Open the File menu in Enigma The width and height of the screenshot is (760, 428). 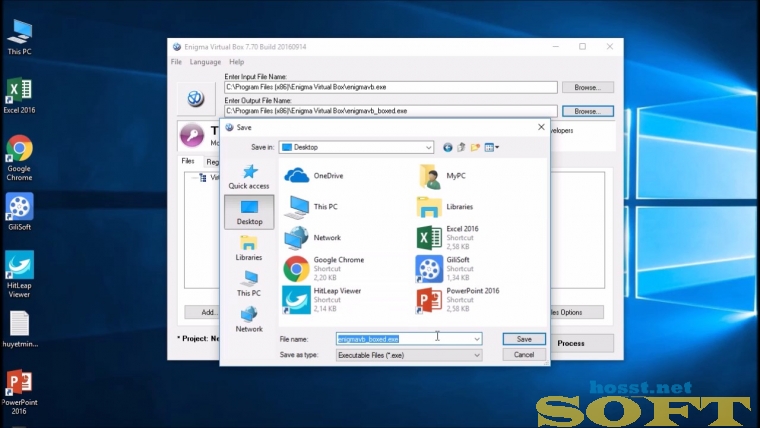176,62
